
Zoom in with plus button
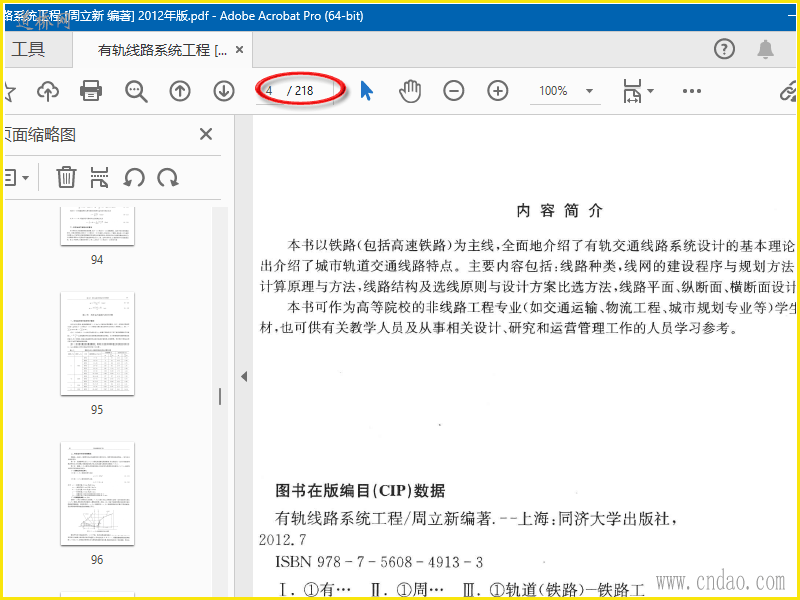click(x=497, y=91)
